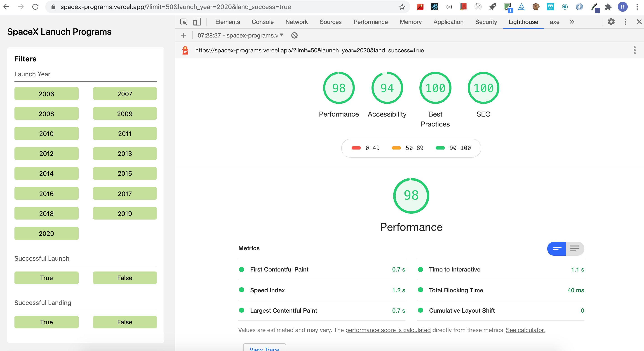644x351 pixels.
Task: Filter launches by year 2009
Action: [x=125, y=113]
